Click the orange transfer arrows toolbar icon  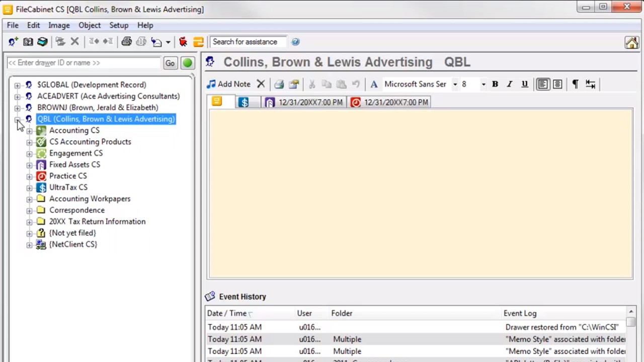coord(198,42)
